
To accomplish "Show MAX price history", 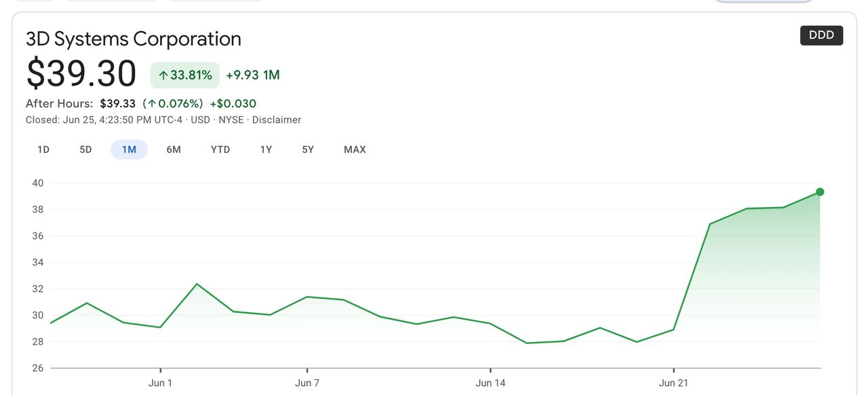I will click(355, 149).
